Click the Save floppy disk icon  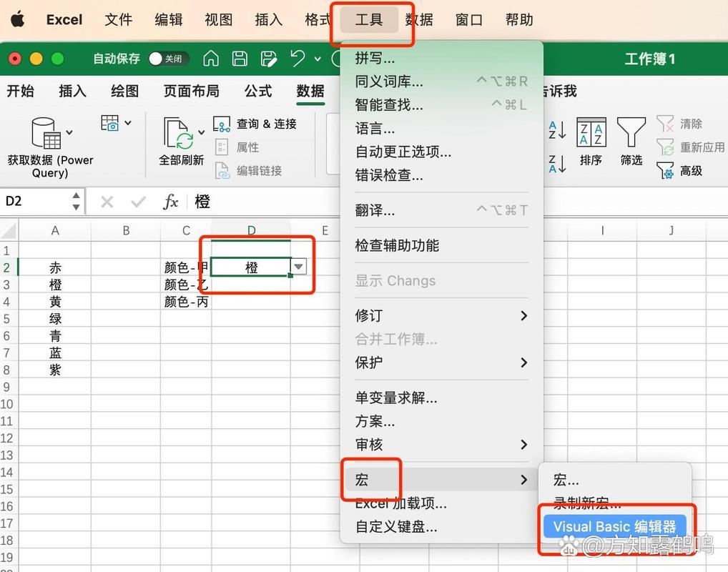pos(240,59)
